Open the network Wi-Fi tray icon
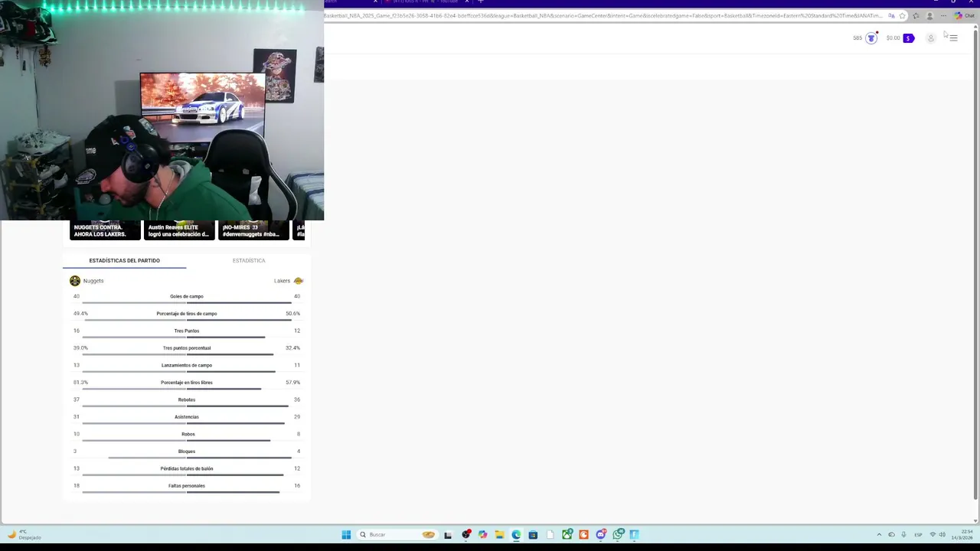Viewport: 980px width, 551px height. point(933,535)
